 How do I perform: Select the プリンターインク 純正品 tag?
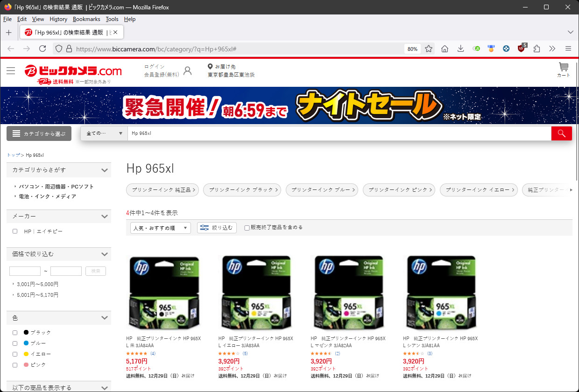pyautogui.click(x=162, y=190)
